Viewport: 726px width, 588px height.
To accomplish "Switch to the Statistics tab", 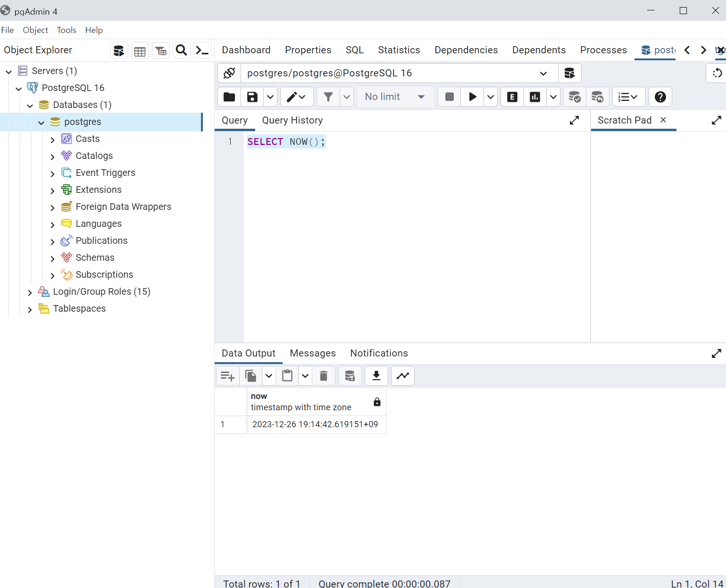I will (399, 50).
